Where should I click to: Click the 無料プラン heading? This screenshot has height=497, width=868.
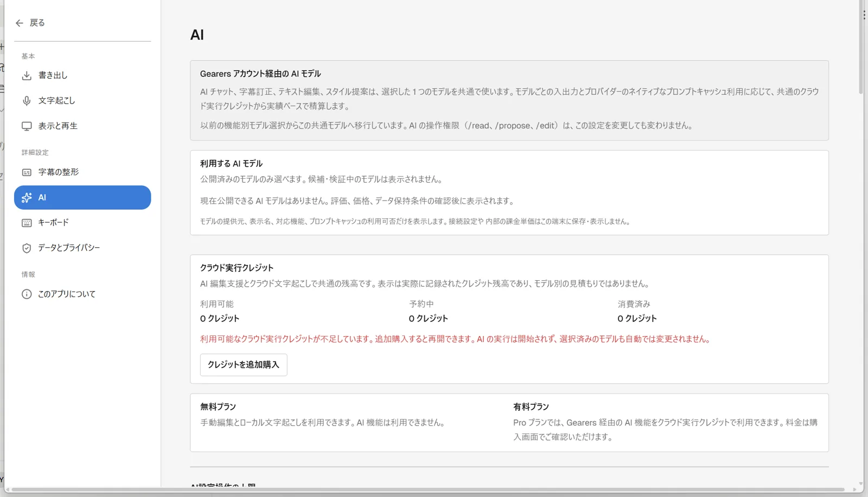pyautogui.click(x=218, y=407)
